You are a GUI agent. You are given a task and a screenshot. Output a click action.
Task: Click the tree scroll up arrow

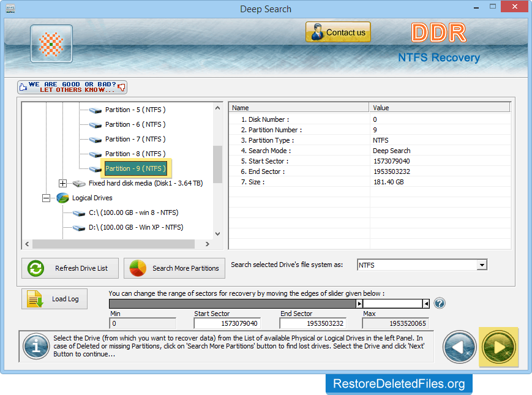click(217, 108)
